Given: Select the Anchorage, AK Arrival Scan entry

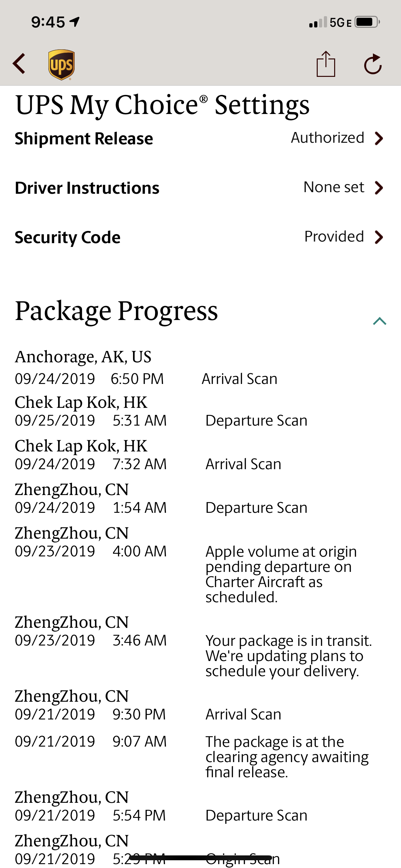Looking at the screenshot, I should click(x=146, y=367).
